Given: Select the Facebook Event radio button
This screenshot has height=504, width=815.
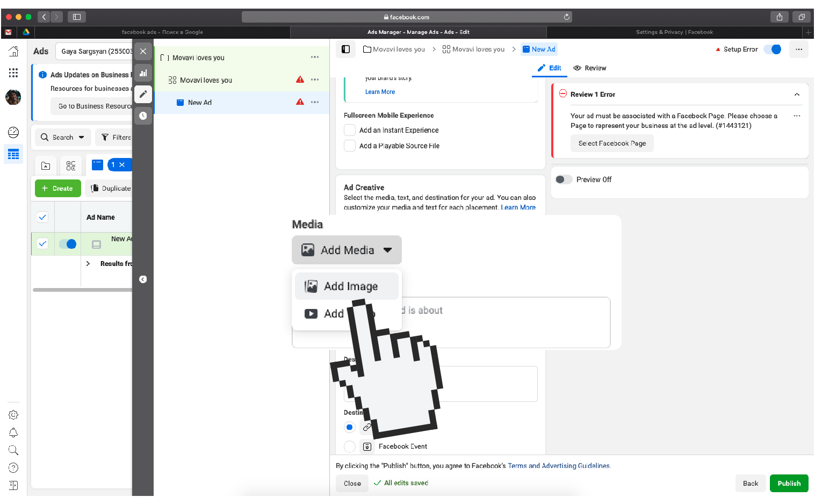Looking at the screenshot, I should coord(350,447).
